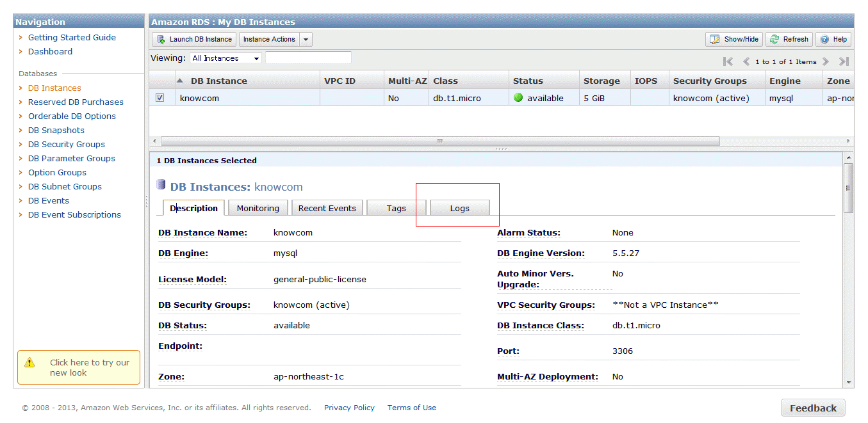Click the Alarm Status value None
The image size is (868, 423).
pos(623,233)
